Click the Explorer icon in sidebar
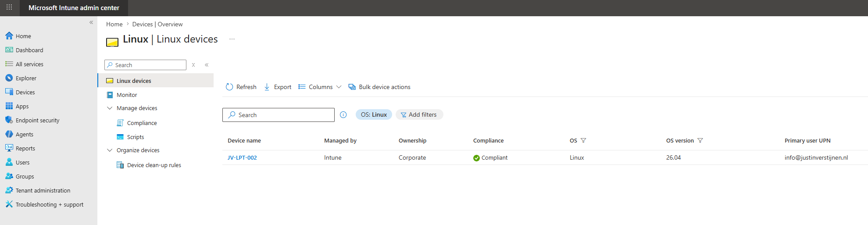Image resolution: width=868 pixels, height=225 pixels. (x=9, y=78)
